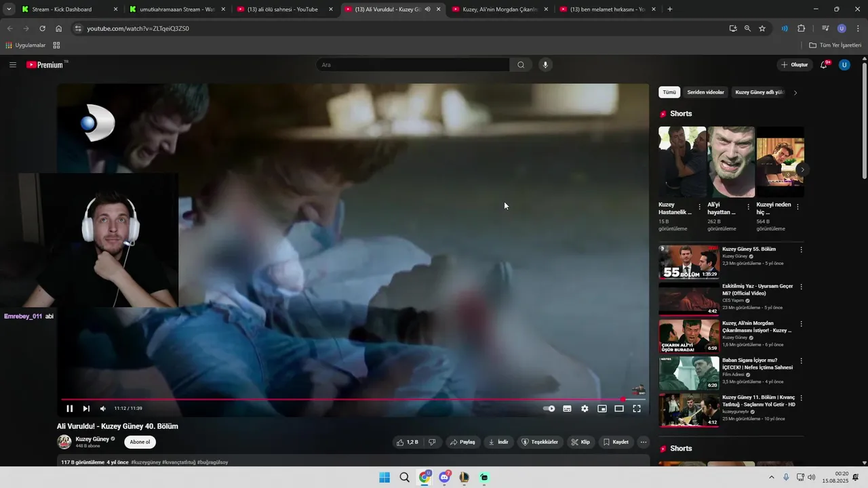Open Tüm Yer İşaretleri folder
Viewport: 868px width, 488px height.
point(835,45)
